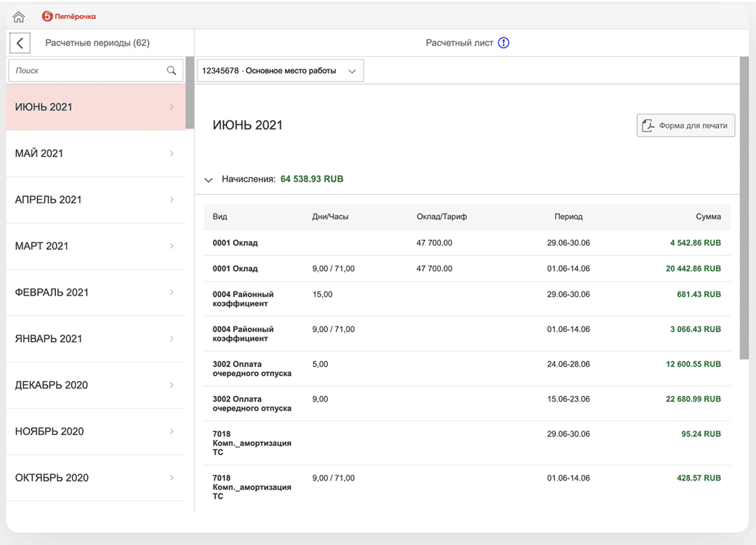Click the chevron on the НОЯБРЬ 2020 row

171,432
